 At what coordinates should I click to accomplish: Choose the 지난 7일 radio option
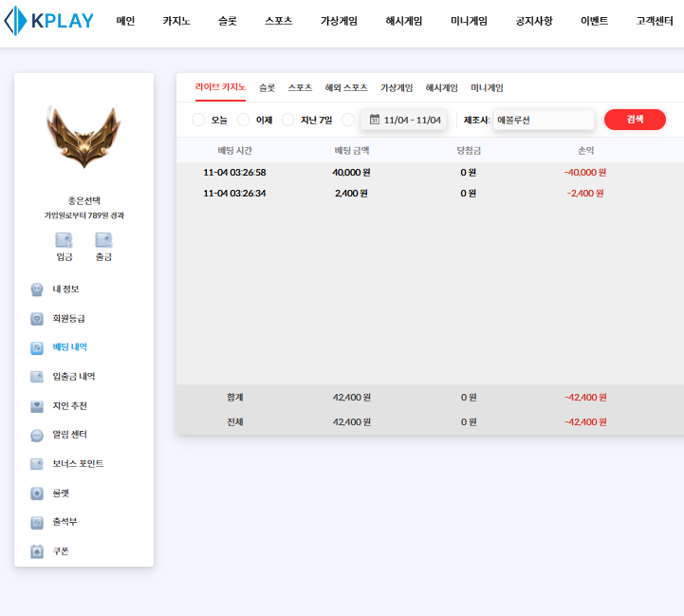click(x=288, y=120)
